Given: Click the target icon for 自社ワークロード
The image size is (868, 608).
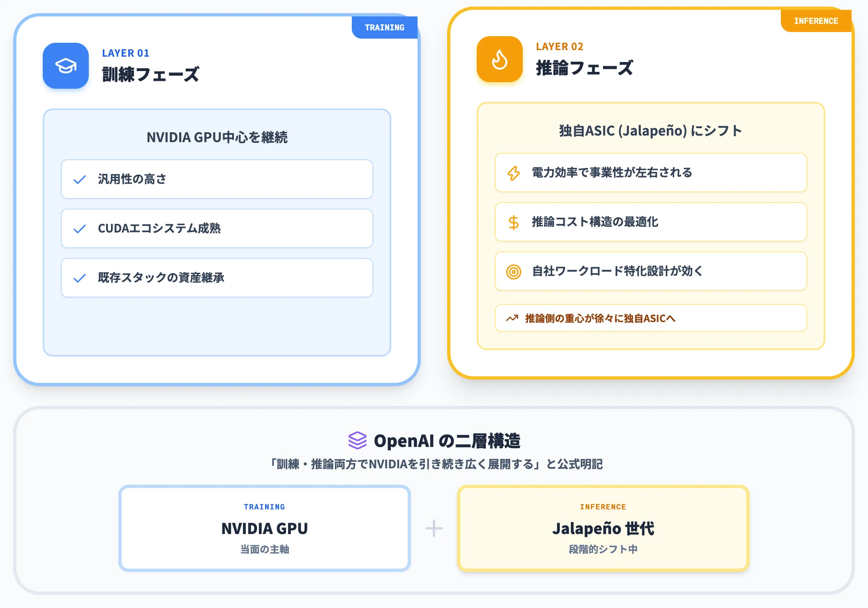Looking at the screenshot, I should (514, 272).
